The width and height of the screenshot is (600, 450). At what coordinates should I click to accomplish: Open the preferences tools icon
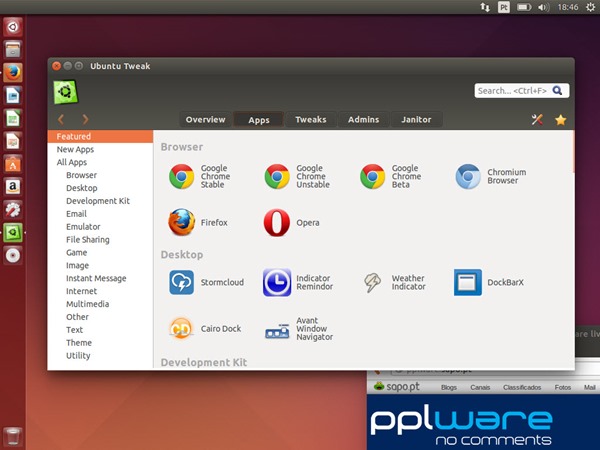[x=537, y=120]
